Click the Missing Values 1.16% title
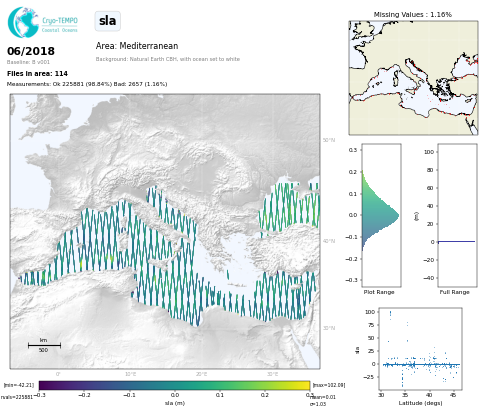The height and width of the screenshot is (410, 492). [x=413, y=15]
